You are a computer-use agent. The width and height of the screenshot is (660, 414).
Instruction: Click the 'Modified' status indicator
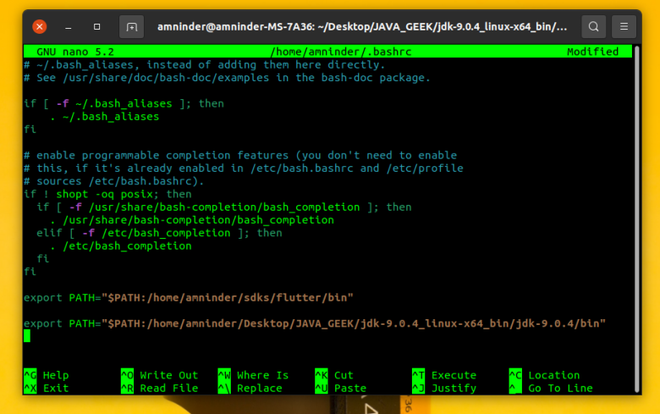(593, 52)
